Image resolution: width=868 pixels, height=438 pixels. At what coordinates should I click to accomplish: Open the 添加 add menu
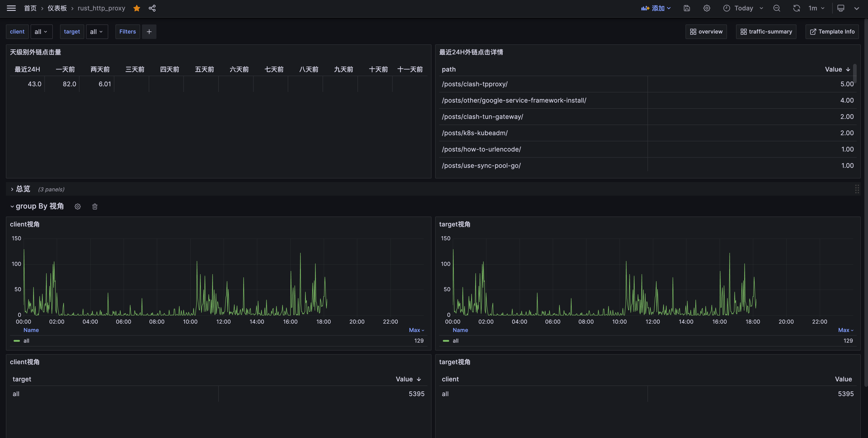[656, 8]
